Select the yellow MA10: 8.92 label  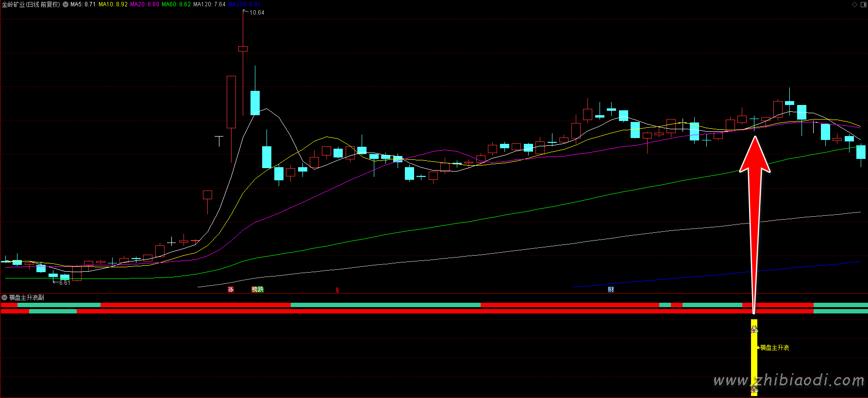click(113, 4)
